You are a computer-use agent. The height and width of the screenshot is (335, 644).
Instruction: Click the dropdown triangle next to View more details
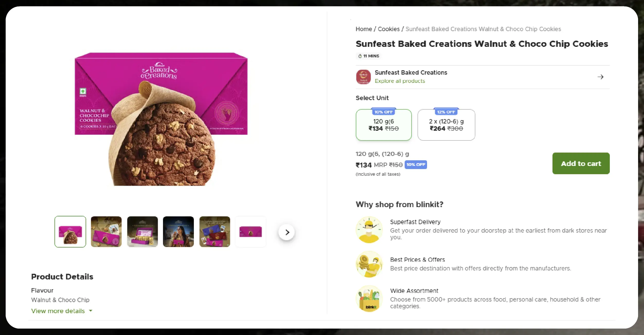pyautogui.click(x=91, y=311)
